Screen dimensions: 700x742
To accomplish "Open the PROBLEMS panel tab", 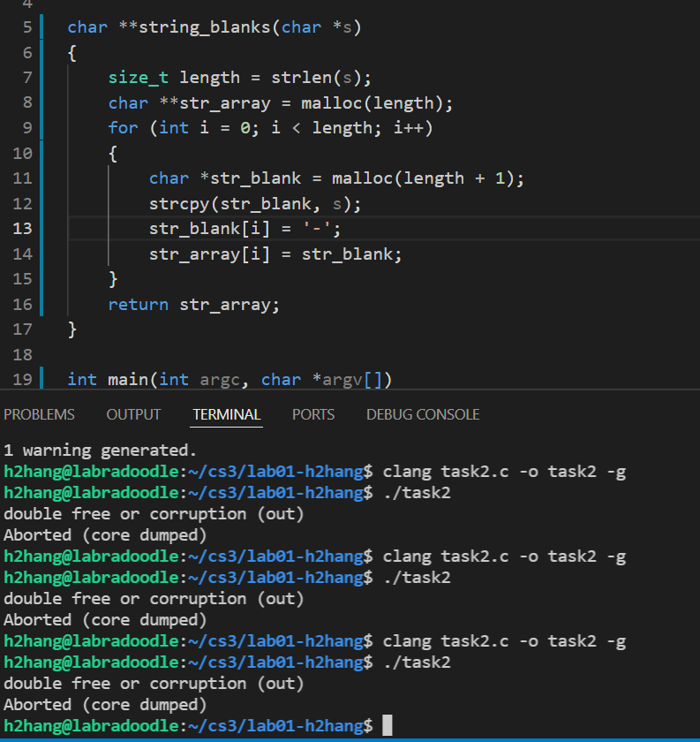I will click(x=39, y=414).
